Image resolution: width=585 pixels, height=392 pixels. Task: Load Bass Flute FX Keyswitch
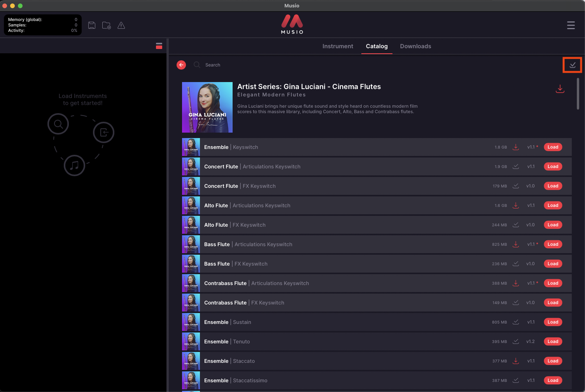(x=553, y=264)
